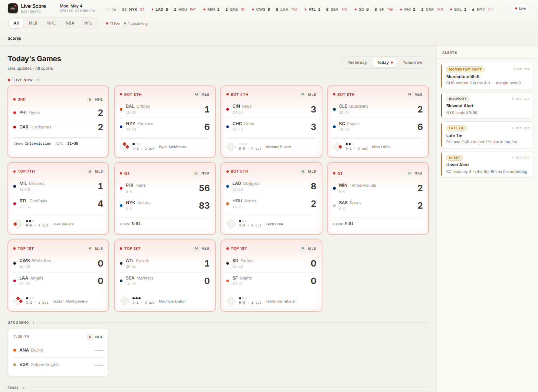
Task: Select the All sports filter
Action: click(16, 23)
